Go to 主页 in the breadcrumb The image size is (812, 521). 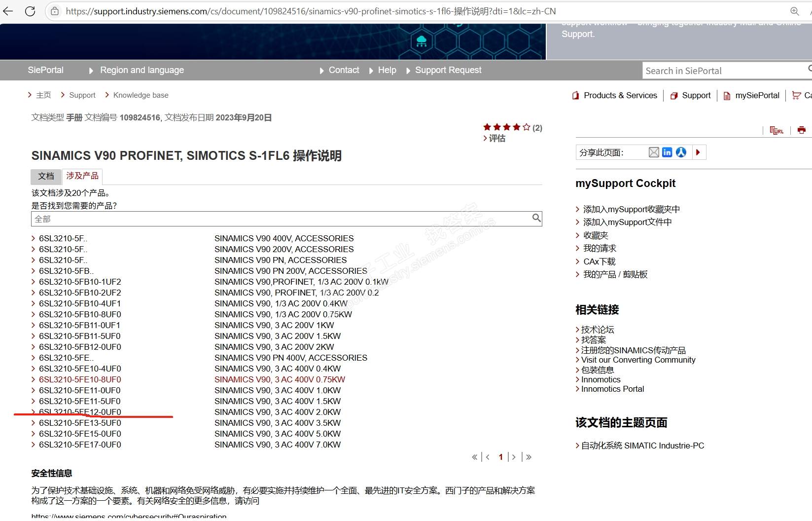(x=43, y=95)
